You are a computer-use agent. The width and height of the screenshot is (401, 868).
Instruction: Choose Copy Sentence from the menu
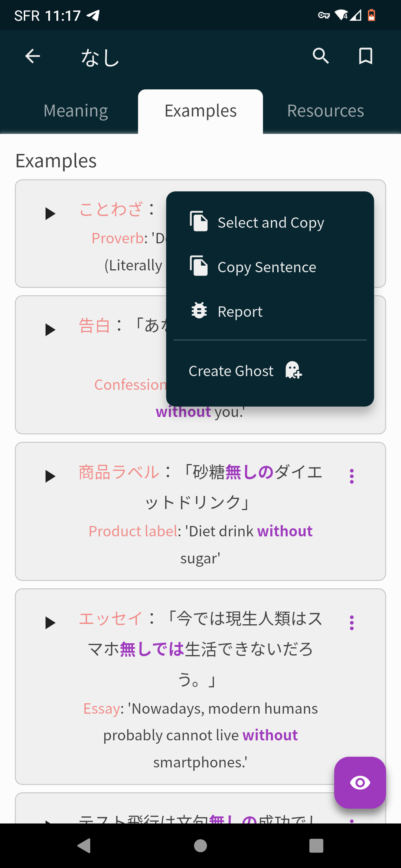click(267, 267)
